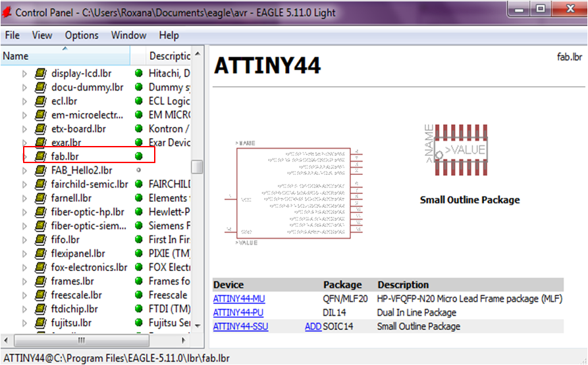Open the View menu
This screenshot has height=365, width=588.
click(41, 36)
